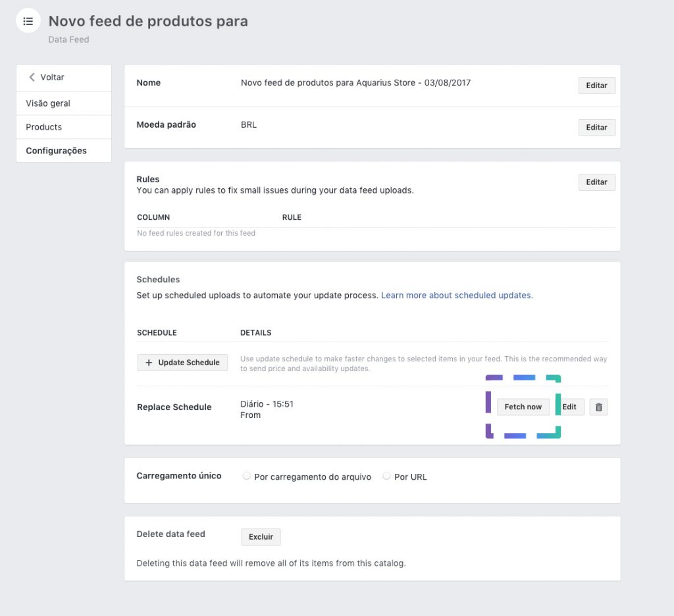The height and width of the screenshot is (616, 674).
Task: Add a new Update Schedule
Action: [x=182, y=363]
